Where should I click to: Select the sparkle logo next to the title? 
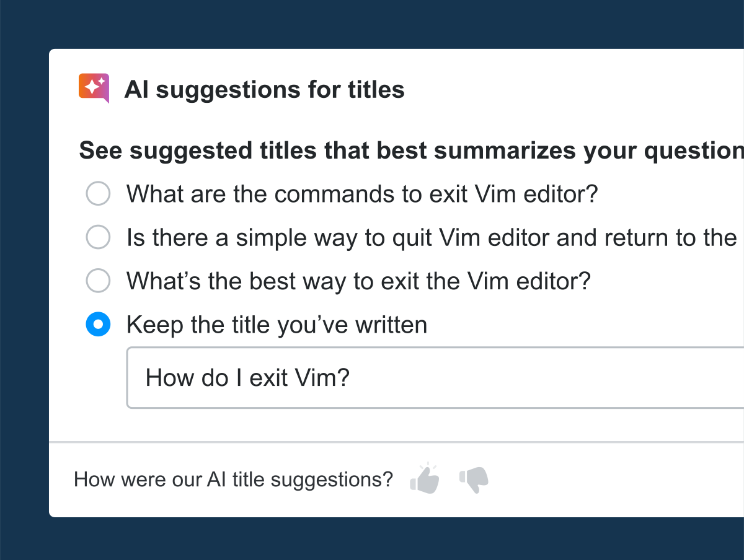[x=94, y=88]
